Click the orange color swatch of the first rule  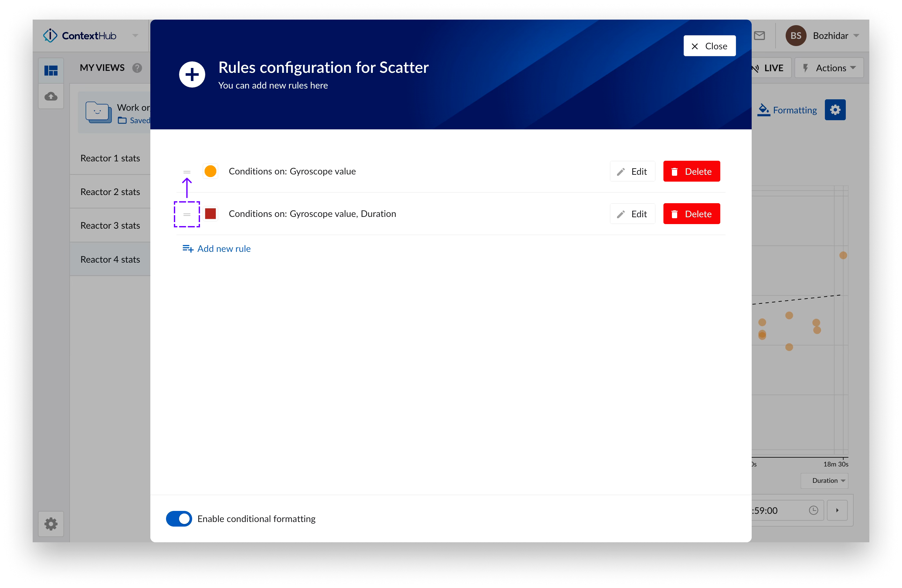pos(210,171)
